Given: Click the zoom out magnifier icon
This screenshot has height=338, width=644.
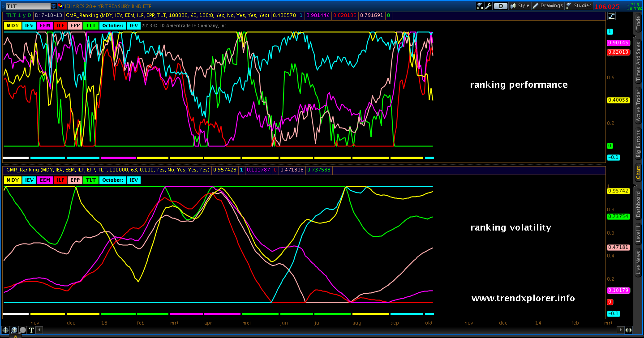Looking at the screenshot, I should pyautogui.click(x=22, y=330).
